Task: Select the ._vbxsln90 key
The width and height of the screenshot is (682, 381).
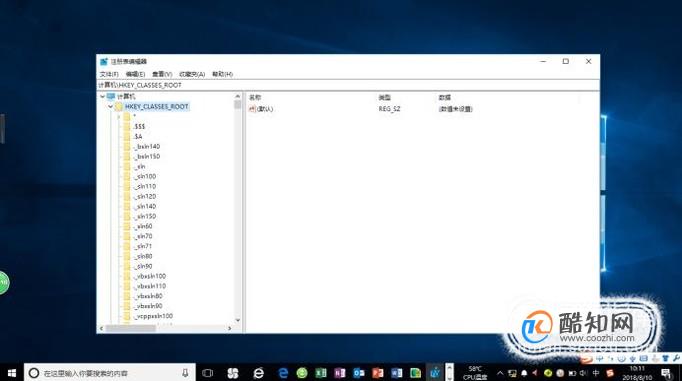Action: (x=148, y=307)
